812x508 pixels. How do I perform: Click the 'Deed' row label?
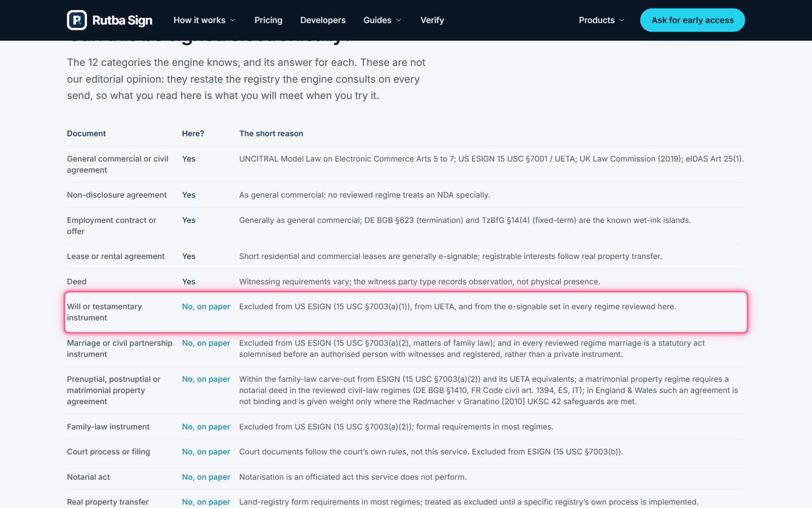pos(77,281)
